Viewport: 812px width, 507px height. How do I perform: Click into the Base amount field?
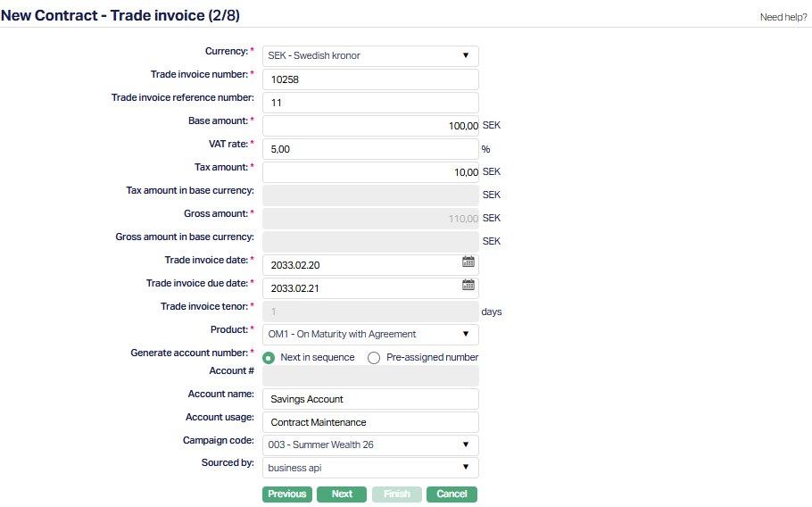coord(370,126)
